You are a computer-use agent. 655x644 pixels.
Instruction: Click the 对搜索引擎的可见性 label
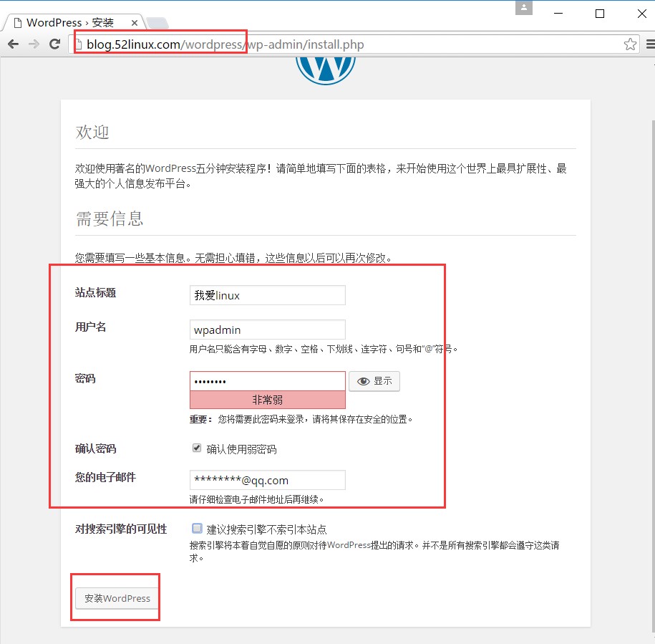[x=121, y=529]
